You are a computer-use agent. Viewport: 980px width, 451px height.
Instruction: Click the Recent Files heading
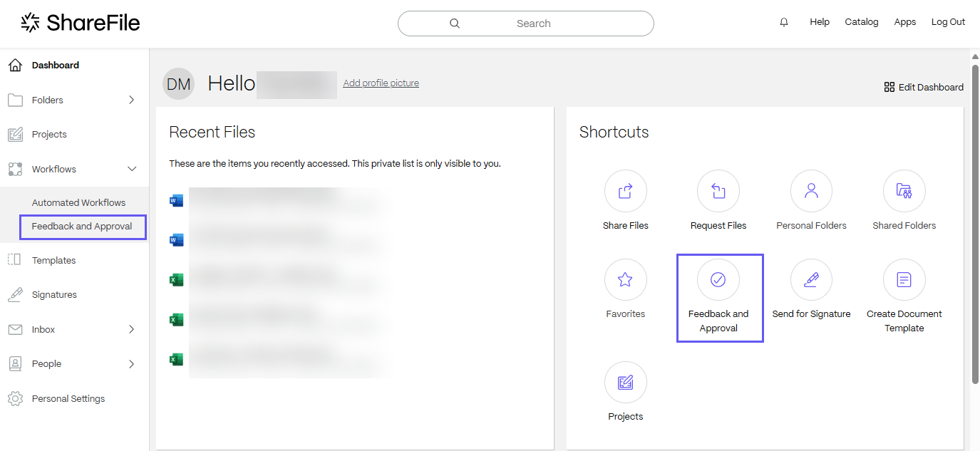click(212, 132)
